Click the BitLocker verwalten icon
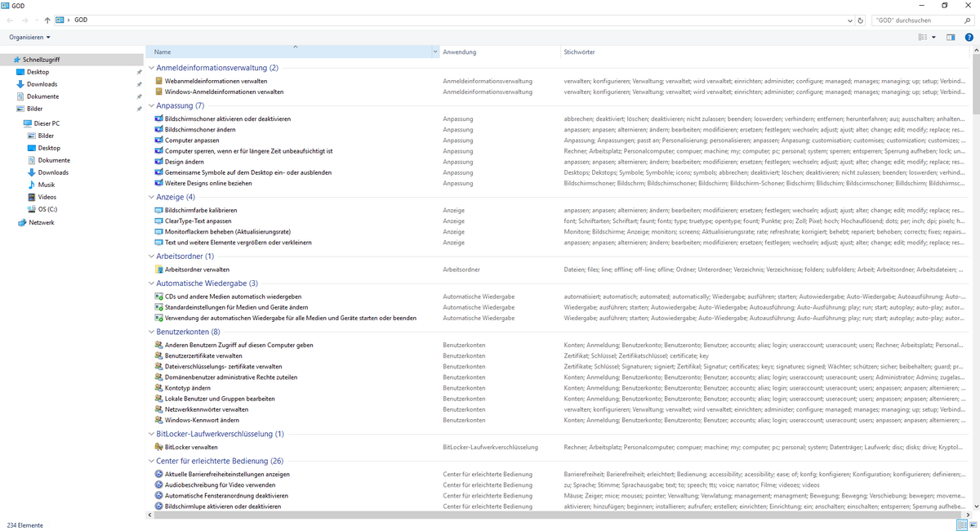 pos(158,447)
